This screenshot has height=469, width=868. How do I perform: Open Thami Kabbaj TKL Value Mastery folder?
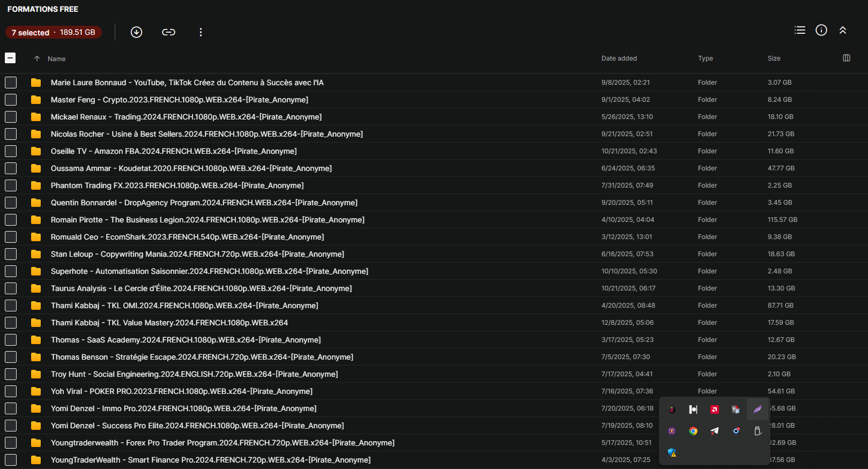click(x=169, y=323)
